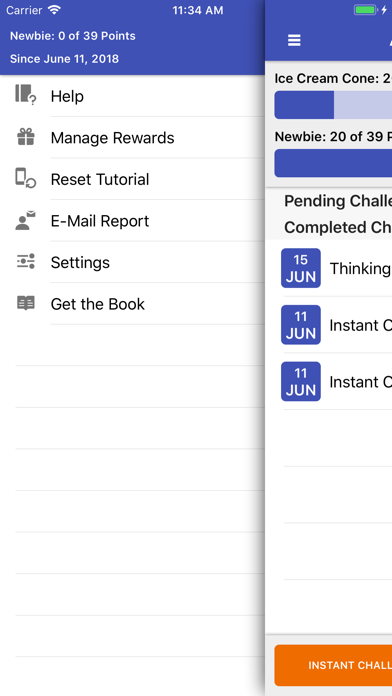Expand the Pending Challenges section
Screen dimensions: 392x696
click(x=338, y=201)
